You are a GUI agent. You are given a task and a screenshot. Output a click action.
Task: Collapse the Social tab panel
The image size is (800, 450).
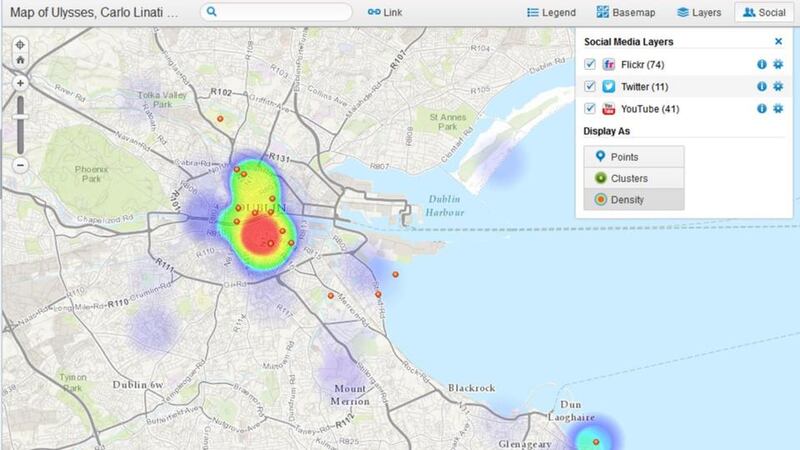763,13
